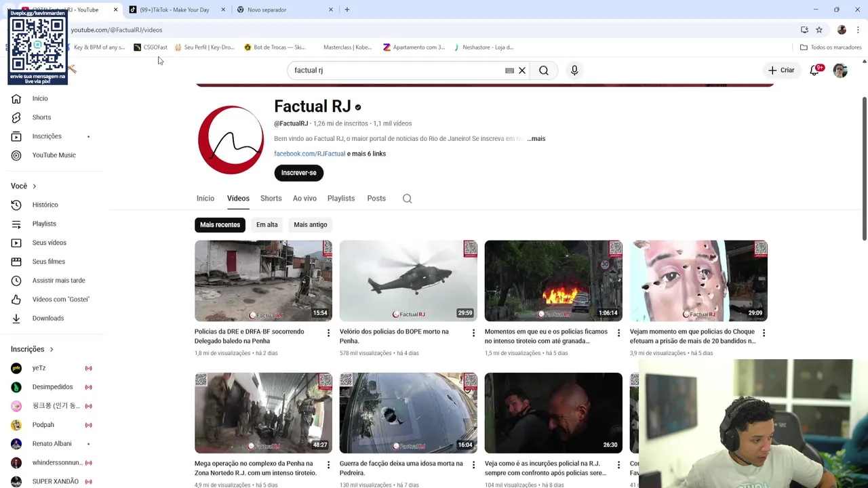Switch to channel Vídeos tab
Image resolution: width=868 pixels, height=488 pixels.
click(x=238, y=199)
